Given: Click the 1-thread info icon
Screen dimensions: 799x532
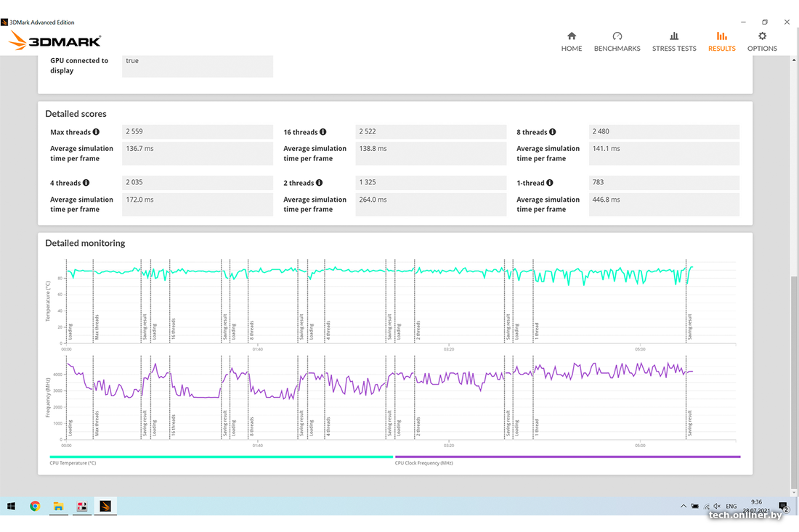Looking at the screenshot, I should pos(550,183).
